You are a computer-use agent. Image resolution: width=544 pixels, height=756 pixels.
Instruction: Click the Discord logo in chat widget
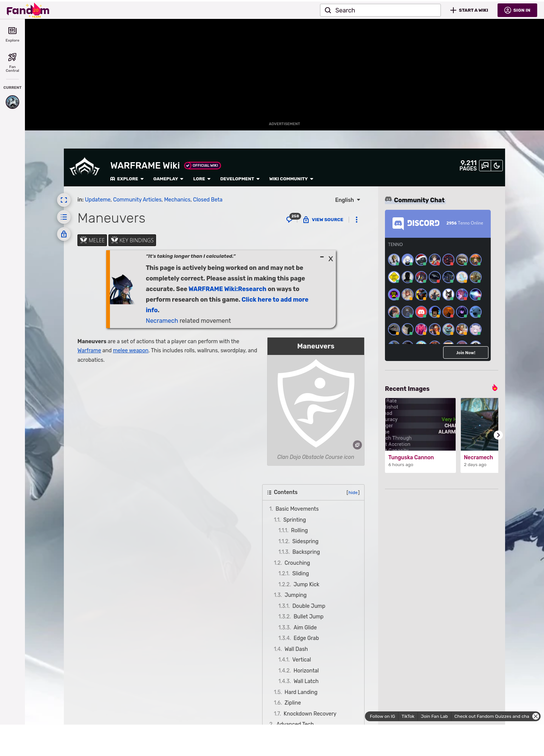[x=416, y=223]
